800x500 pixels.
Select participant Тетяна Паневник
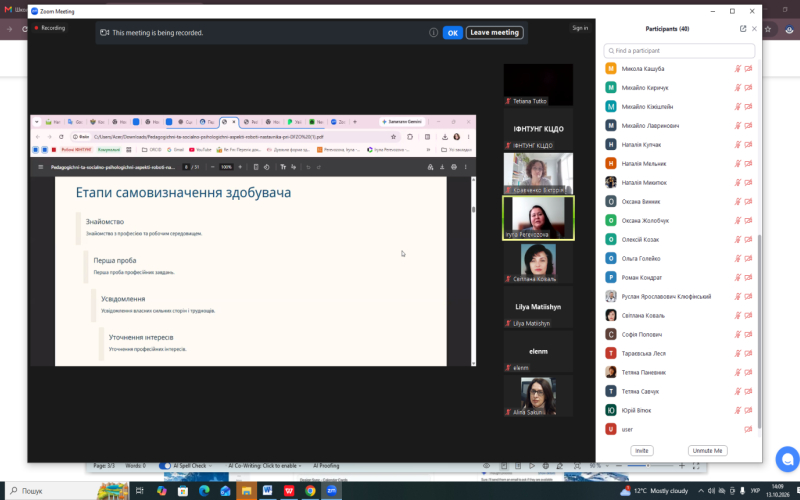point(679,372)
